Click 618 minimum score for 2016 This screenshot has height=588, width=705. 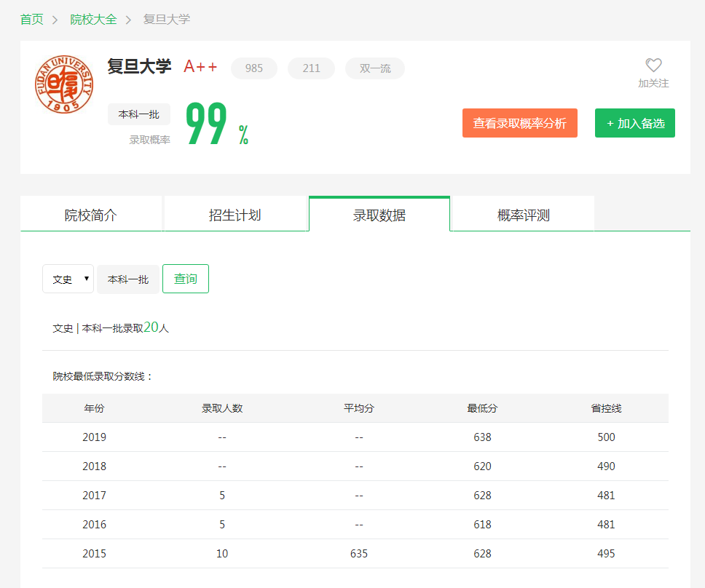pyautogui.click(x=482, y=525)
